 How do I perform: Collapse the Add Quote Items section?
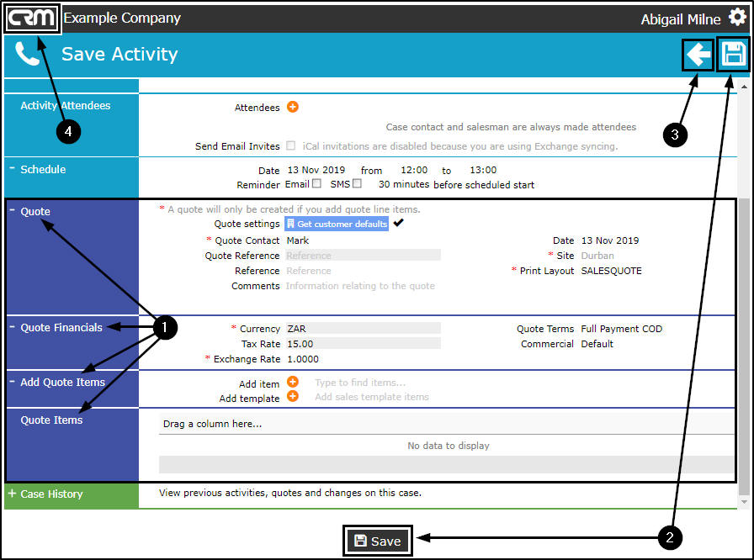[12, 382]
